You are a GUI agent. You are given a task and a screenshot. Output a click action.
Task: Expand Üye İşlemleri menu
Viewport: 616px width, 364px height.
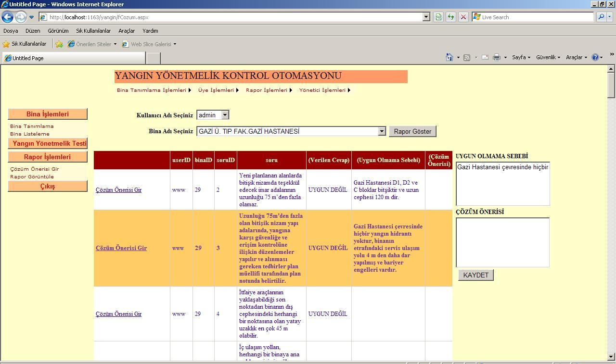218,90
